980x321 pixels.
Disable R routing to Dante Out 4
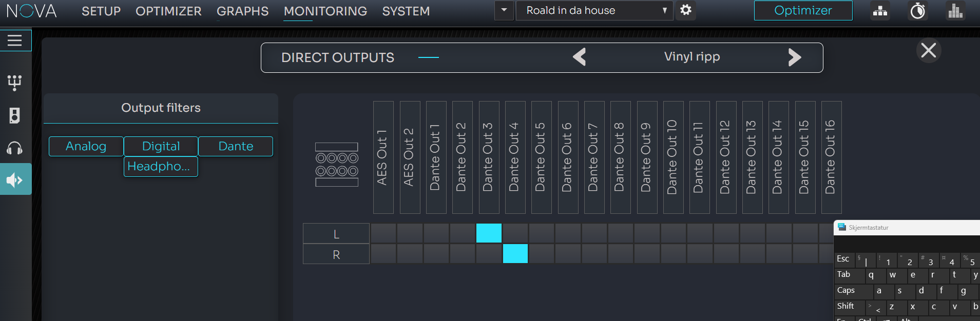coord(515,254)
